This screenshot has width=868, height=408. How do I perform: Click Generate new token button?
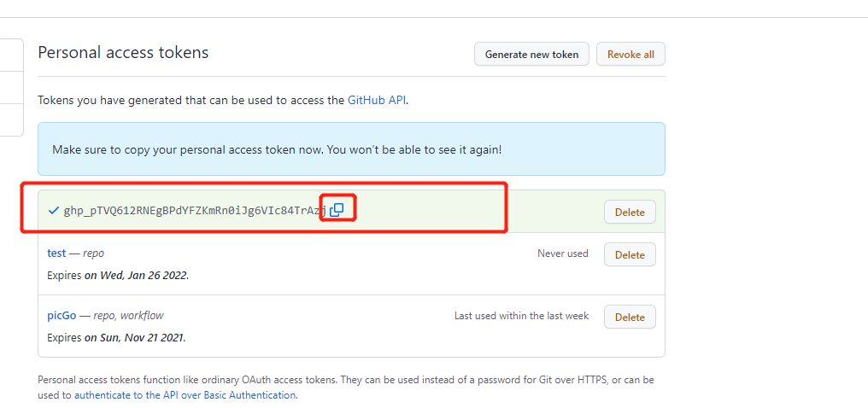coord(531,54)
